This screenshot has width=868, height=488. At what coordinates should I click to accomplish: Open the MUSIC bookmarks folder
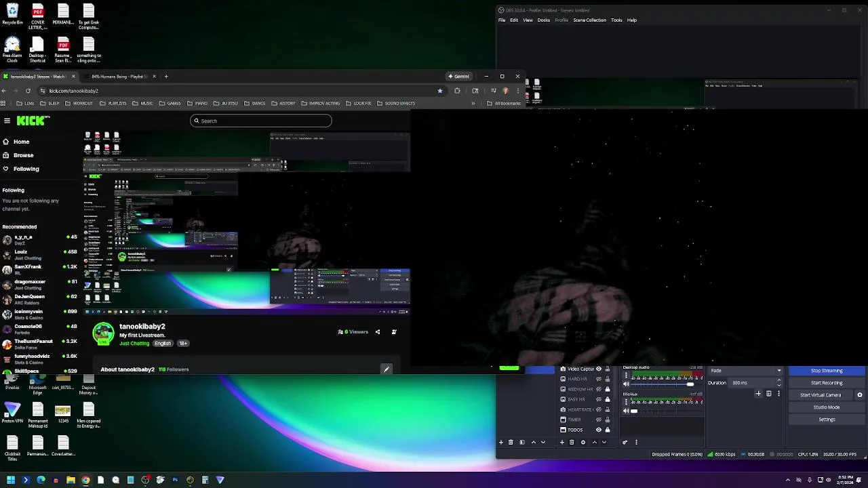click(142, 104)
